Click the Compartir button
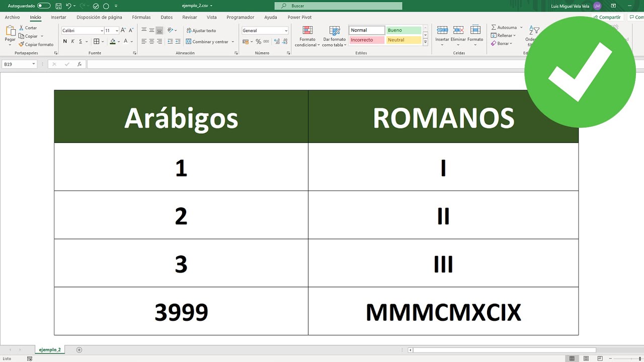The image size is (644, 362). point(607,17)
